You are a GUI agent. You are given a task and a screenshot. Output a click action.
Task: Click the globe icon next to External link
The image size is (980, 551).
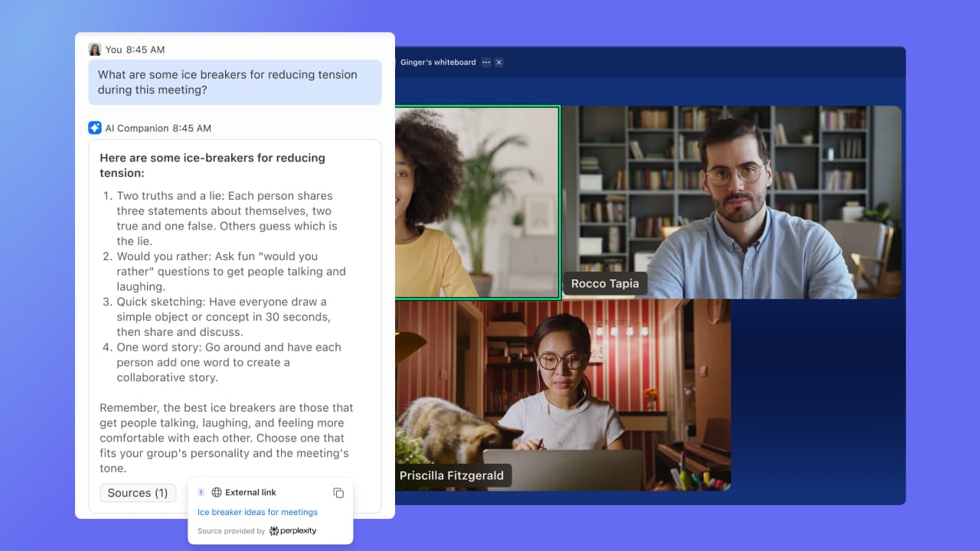[x=217, y=493]
